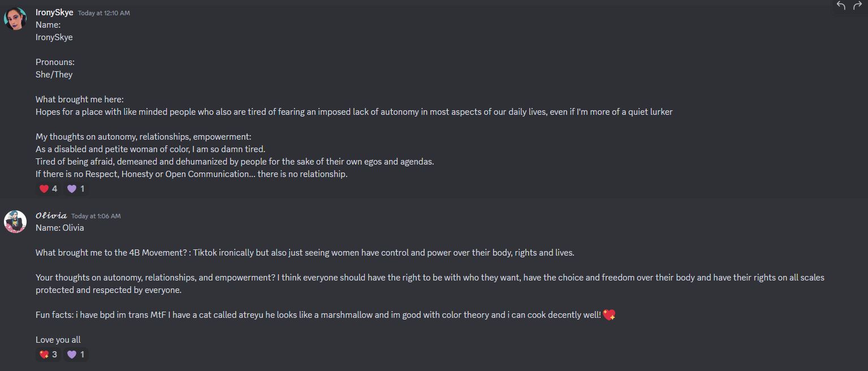This screenshot has height=371, width=868.
Task: Toggle sparkling heart reaction on Olivia's message
Action: [x=49, y=355]
